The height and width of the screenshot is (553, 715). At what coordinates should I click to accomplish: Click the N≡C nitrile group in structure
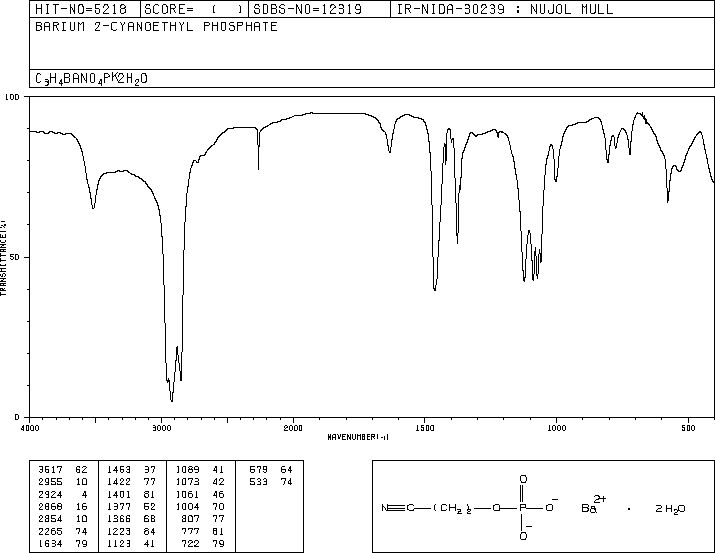pyautogui.click(x=398, y=508)
